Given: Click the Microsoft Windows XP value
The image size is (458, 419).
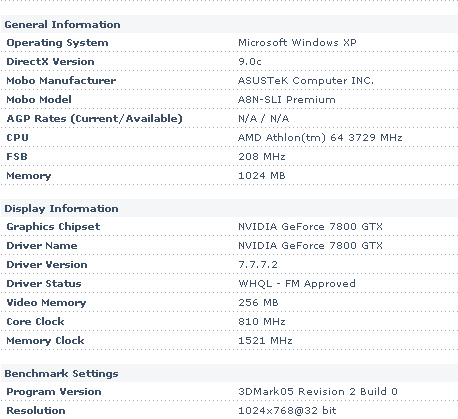Looking at the screenshot, I should tap(297, 43).
